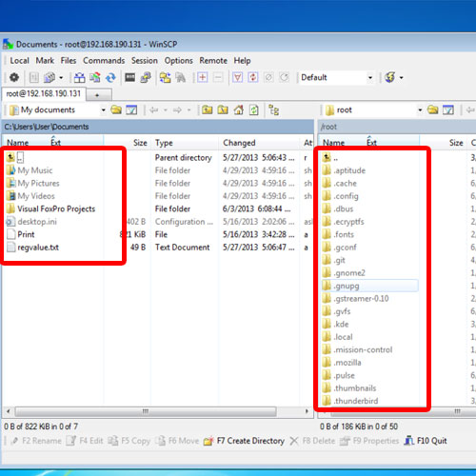This screenshot has height=476, width=476.
Task: Open session in PuTTY icon
Action: [146, 77]
